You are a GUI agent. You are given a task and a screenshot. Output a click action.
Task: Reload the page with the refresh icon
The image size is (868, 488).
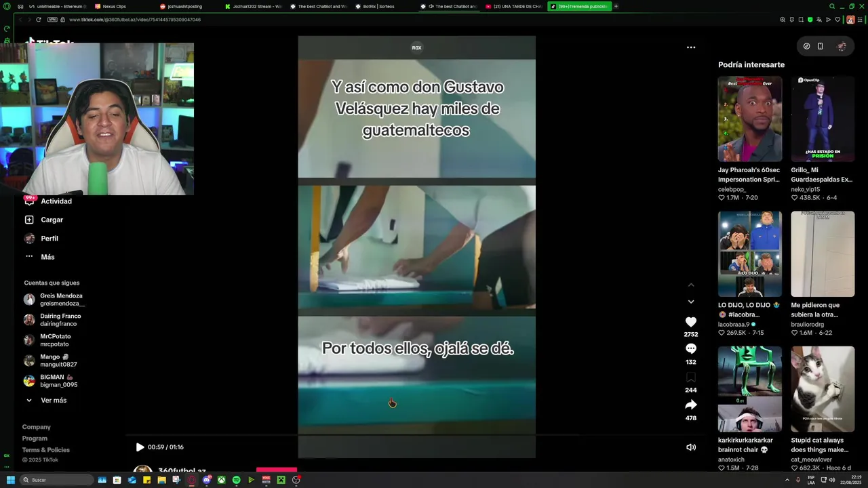click(38, 20)
